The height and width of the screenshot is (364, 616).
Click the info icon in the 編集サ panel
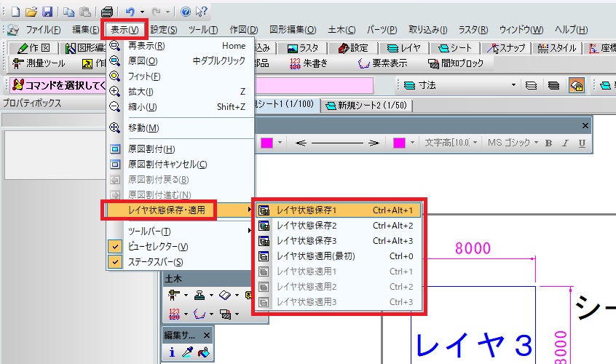172,352
